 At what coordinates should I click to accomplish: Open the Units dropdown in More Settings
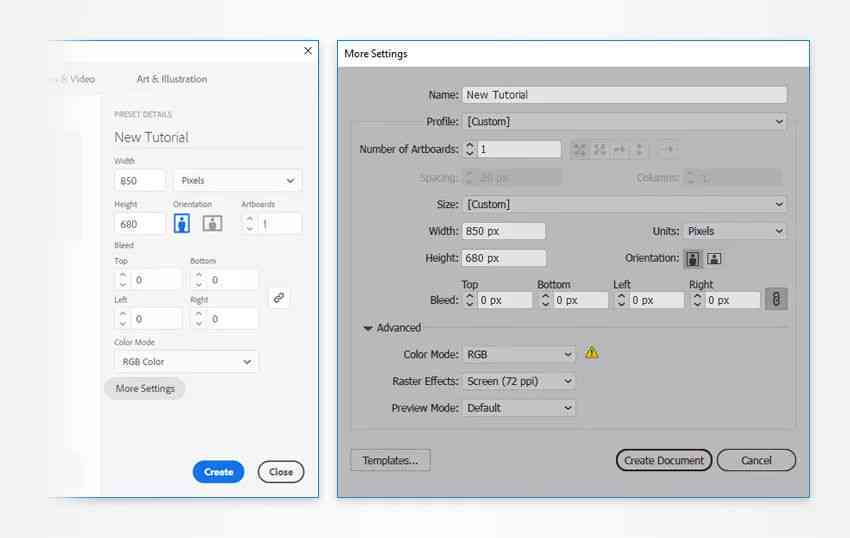click(x=735, y=231)
